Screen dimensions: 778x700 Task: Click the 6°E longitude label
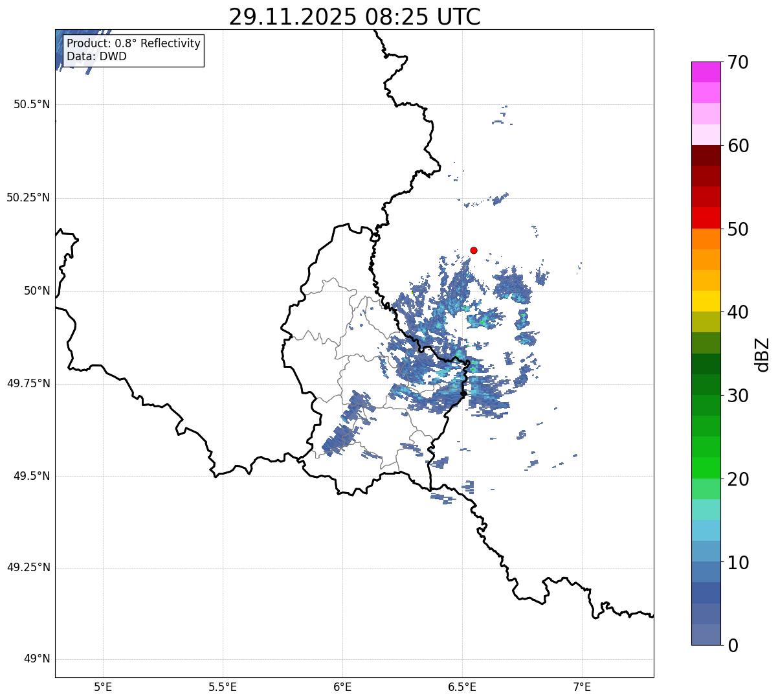(x=342, y=686)
